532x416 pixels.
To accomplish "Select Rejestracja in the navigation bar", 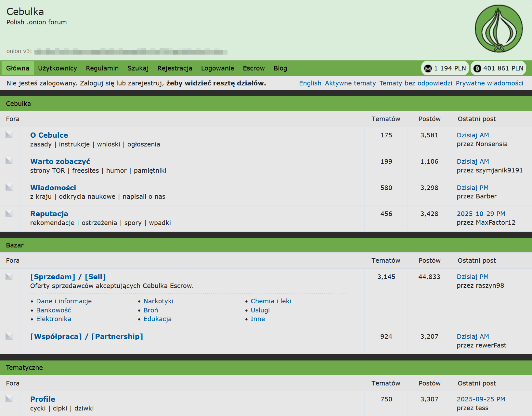I will tap(175, 68).
